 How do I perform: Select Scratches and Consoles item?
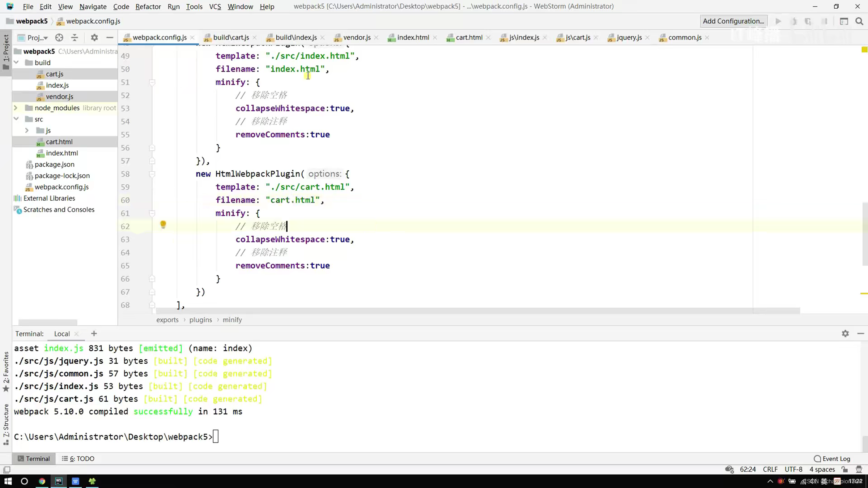point(59,210)
